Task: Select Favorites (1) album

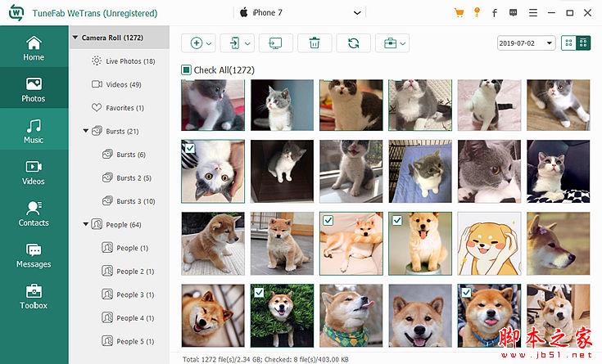Action: click(117, 108)
